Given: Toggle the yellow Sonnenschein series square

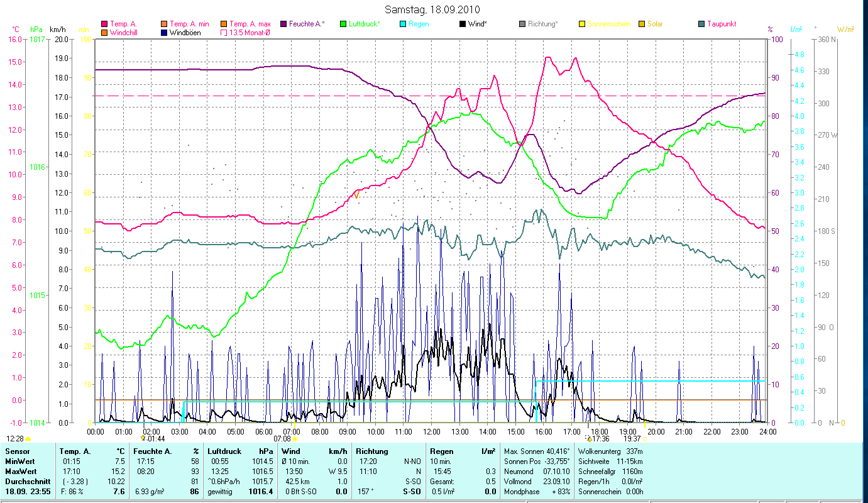Looking at the screenshot, I should [582, 24].
